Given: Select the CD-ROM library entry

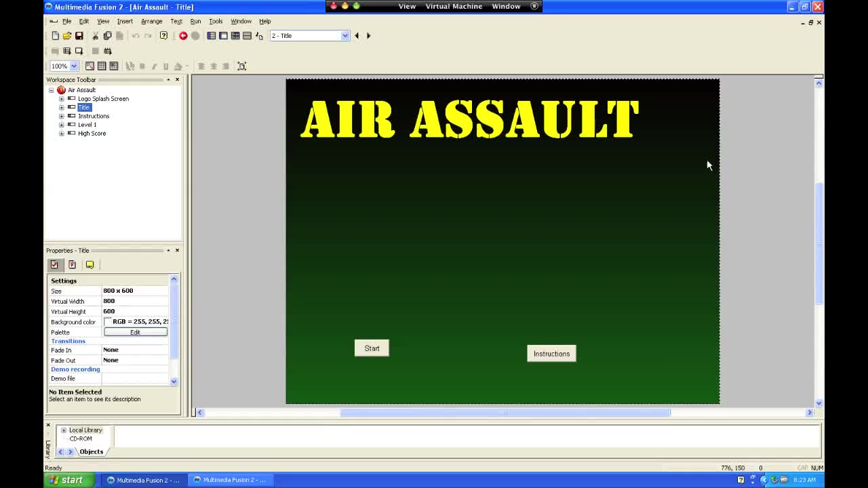Looking at the screenshot, I should (x=80, y=439).
